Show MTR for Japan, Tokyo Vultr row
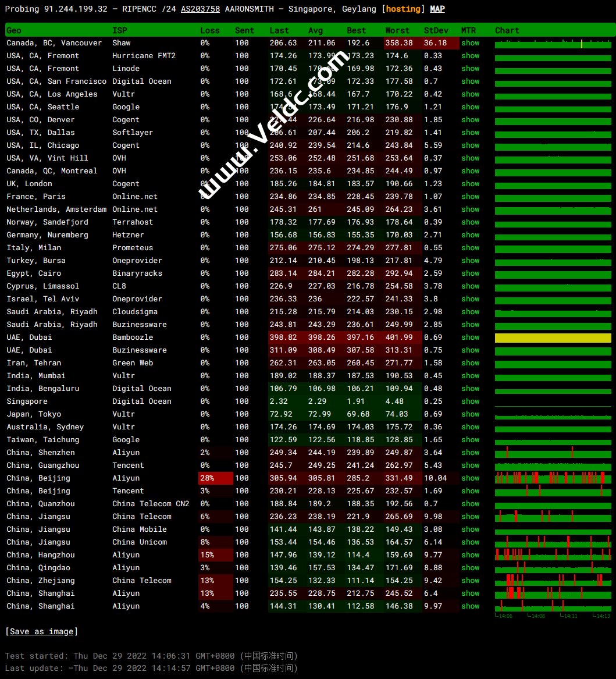Screen dimensions: 616x679 pyautogui.click(x=470, y=414)
